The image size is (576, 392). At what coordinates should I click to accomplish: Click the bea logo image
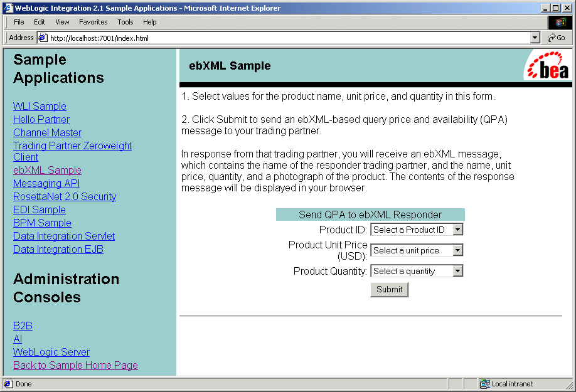click(548, 65)
